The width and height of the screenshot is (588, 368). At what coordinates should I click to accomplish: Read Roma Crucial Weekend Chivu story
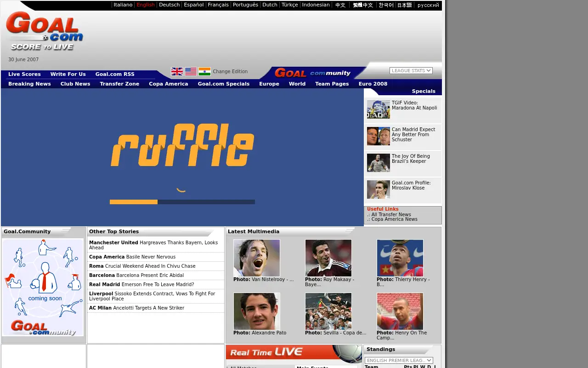point(142,266)
